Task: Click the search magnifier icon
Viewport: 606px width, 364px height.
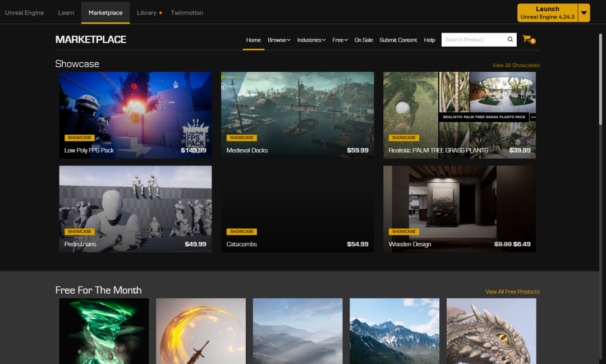Action: pyautogui.click(x=510, y=39)
